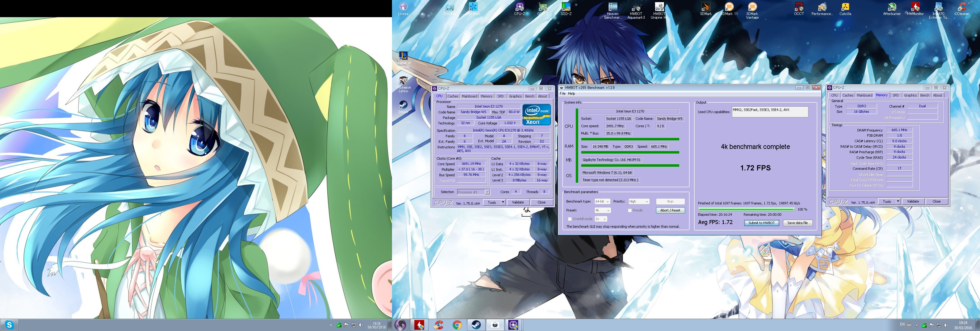Open the Help menu in HWBOT x265
The image size is (980, 331).
571,94
